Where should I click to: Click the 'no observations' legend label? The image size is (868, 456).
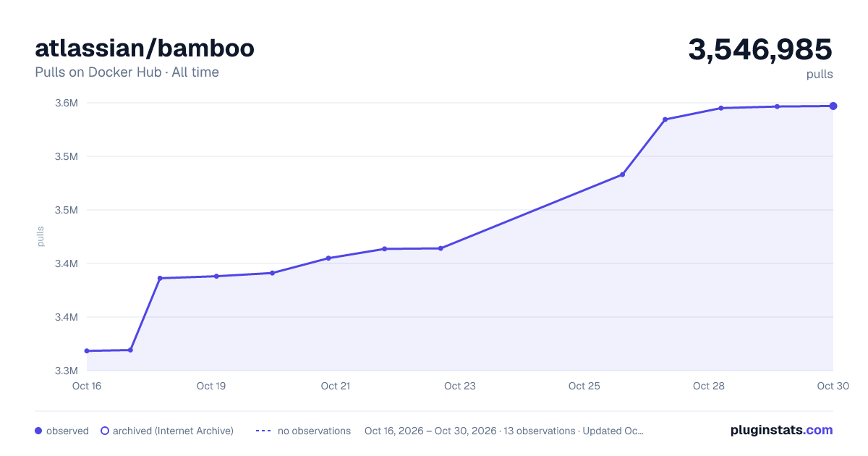tap(314, 431)
